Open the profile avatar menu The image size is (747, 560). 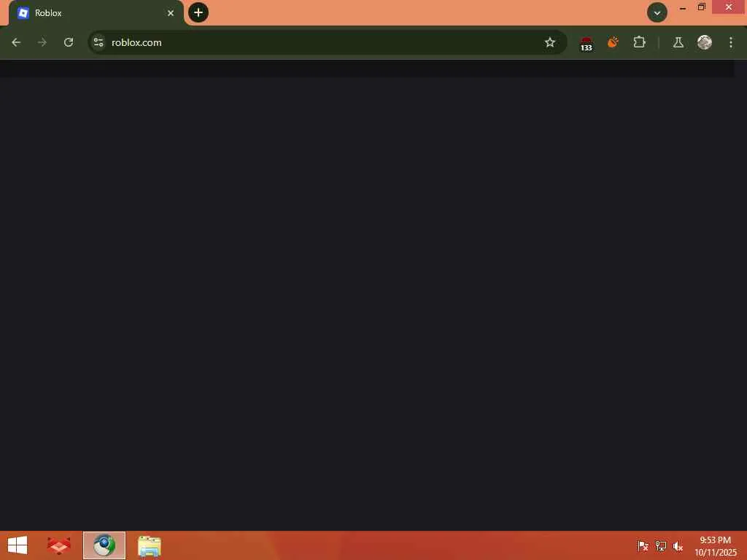tap(705, 42)
